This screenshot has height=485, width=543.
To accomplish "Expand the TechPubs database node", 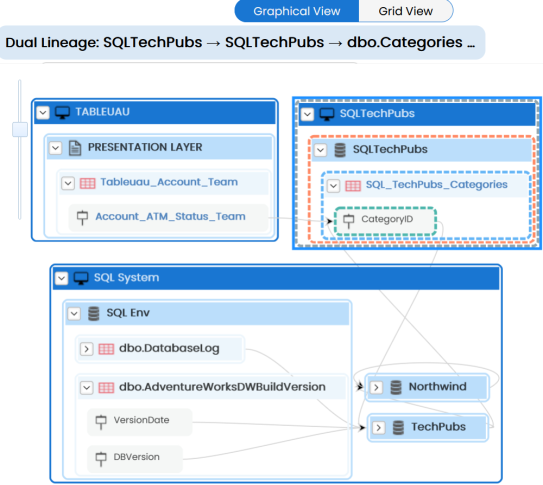I will pos(379,428).
